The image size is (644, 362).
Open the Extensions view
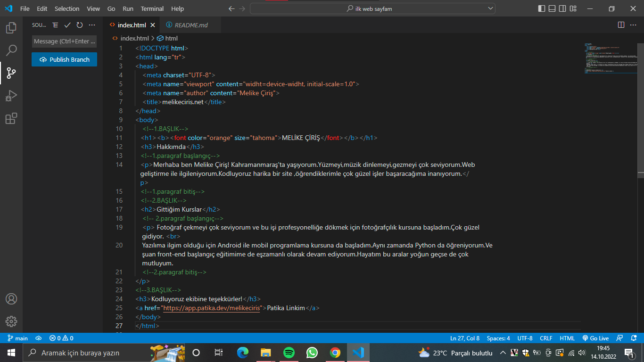click(x=10, y=118)
